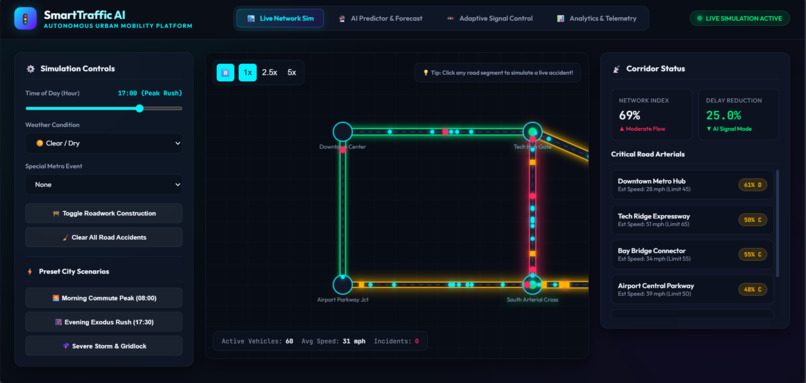Image resolution: width=806 pixels, height=383 pixels.
Task: Click the Simulation Controls gear icon
Action: pos(30,69)
